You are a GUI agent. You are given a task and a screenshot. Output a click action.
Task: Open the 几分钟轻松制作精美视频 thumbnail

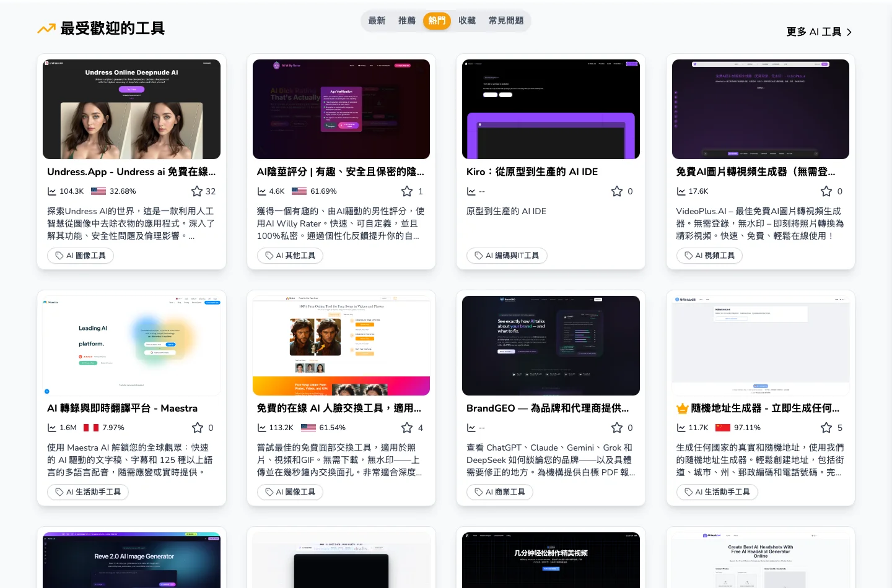click(551, 560)
